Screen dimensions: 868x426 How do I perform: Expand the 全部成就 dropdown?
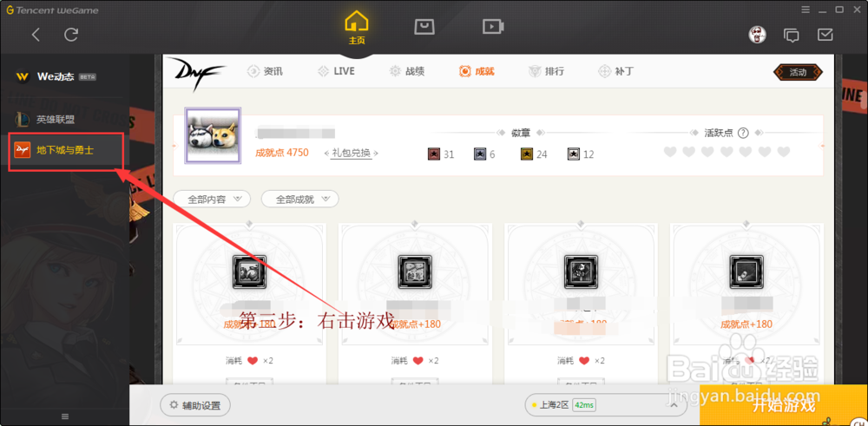click(300, 200)
